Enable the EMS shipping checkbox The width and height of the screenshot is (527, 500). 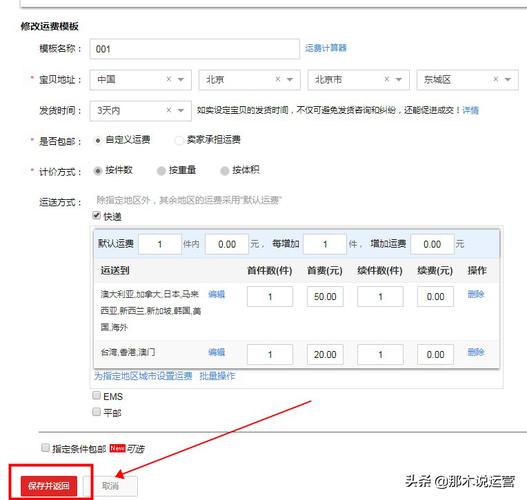[96, 395]
